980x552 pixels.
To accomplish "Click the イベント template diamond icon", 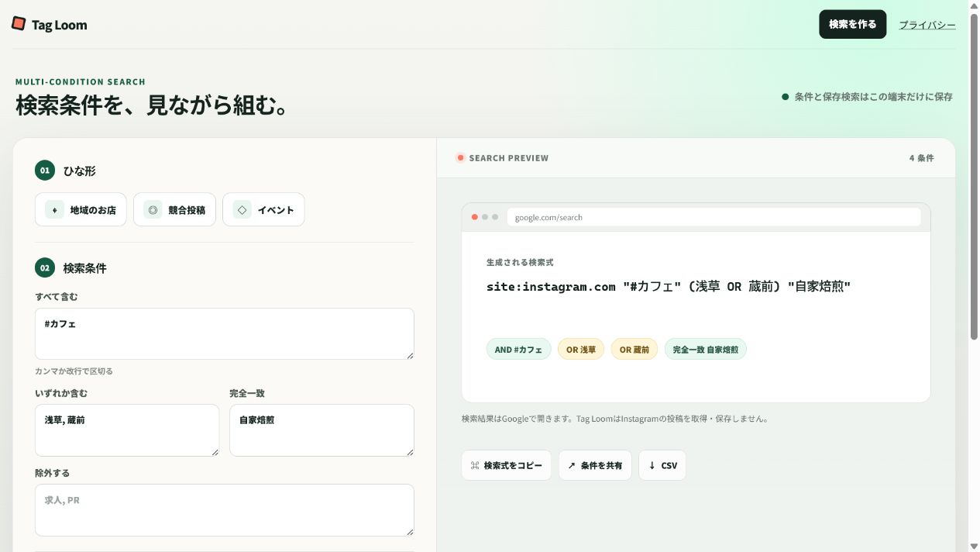I will click(x=242, y=209).
